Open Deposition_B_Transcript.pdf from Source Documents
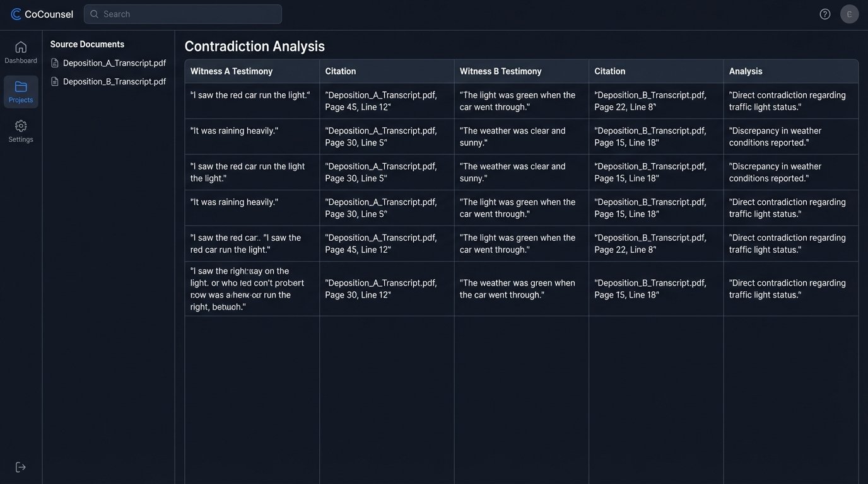 pos(114,81)
